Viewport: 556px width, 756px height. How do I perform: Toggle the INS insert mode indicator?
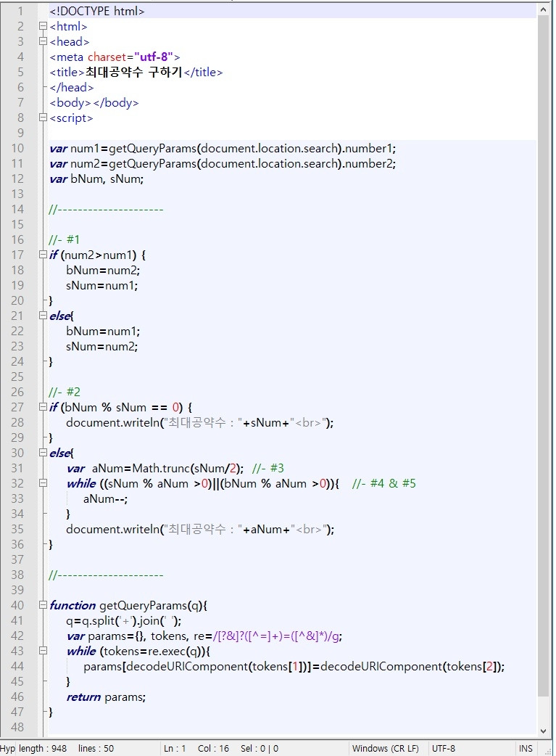[525, 748]
